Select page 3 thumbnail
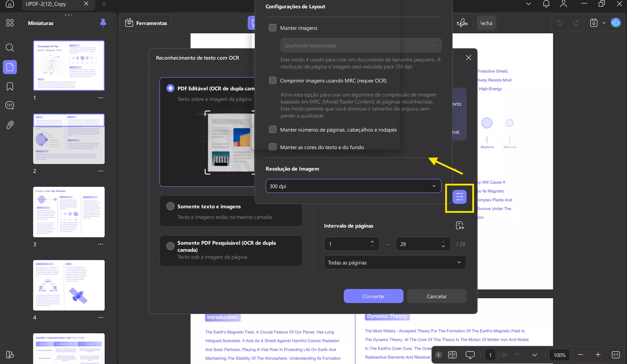 (69, 212)
